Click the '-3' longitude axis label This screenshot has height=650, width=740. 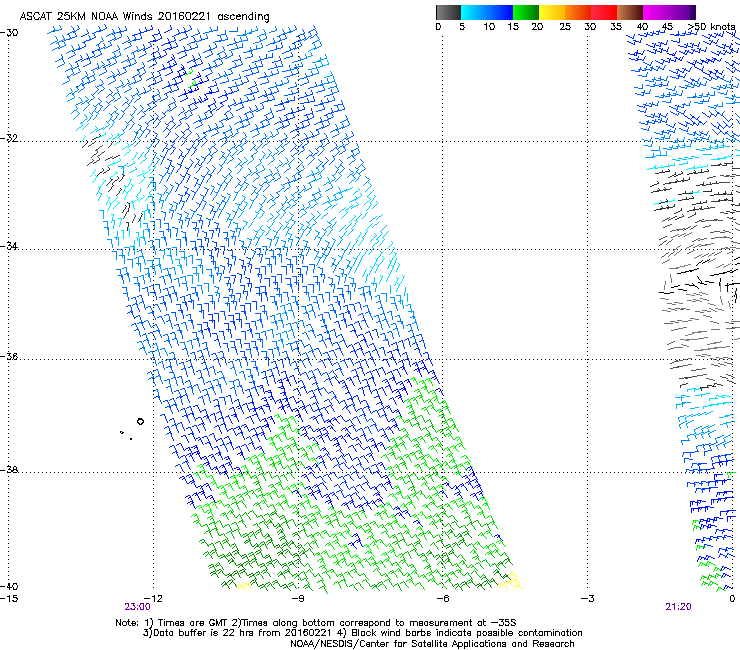587,599
